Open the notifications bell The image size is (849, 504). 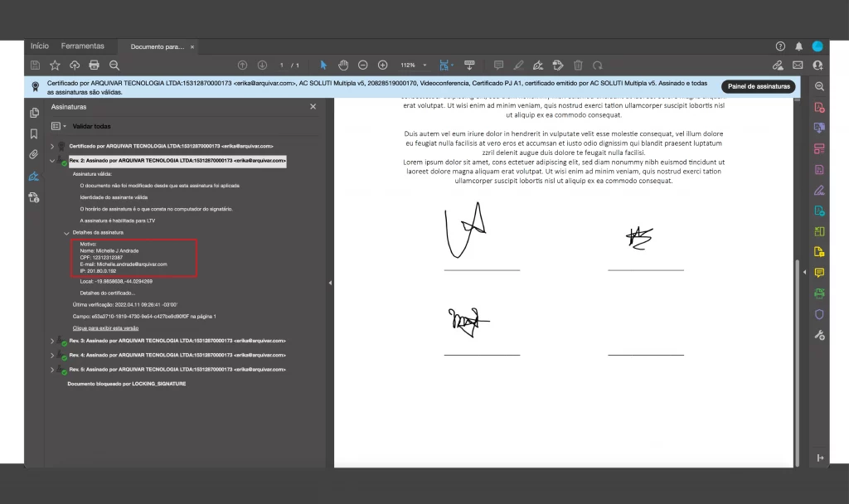click(x=799, y=46)
